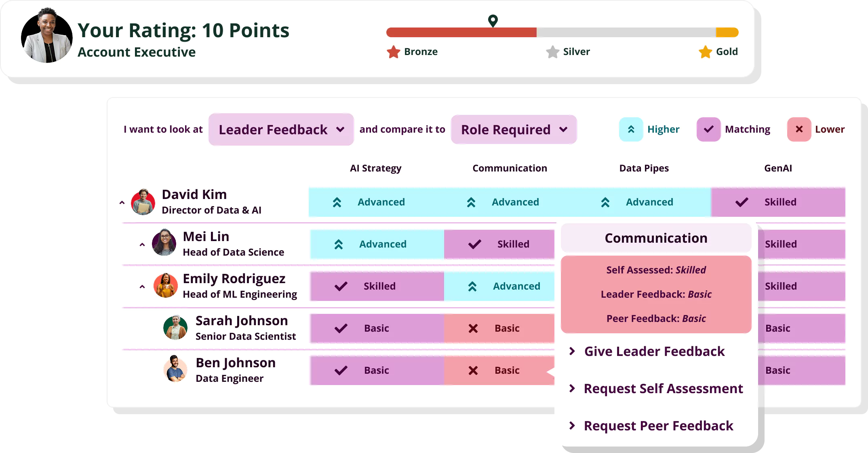Image resolution: width=868 pixels, height=453 pixels.
Task: Choose Request Peer Feedback
Action: [658, 426]
